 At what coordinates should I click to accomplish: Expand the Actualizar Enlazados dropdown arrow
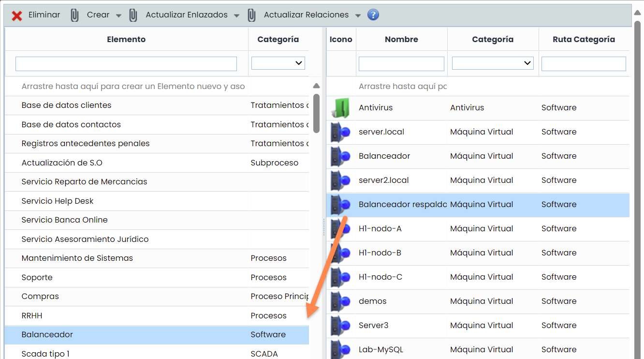(236, 15)
